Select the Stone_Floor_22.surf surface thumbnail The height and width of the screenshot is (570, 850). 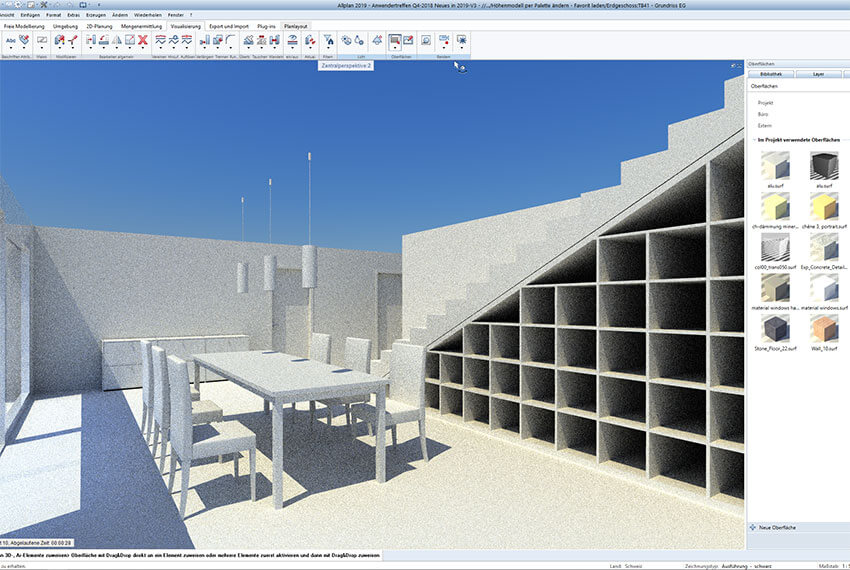775,330
